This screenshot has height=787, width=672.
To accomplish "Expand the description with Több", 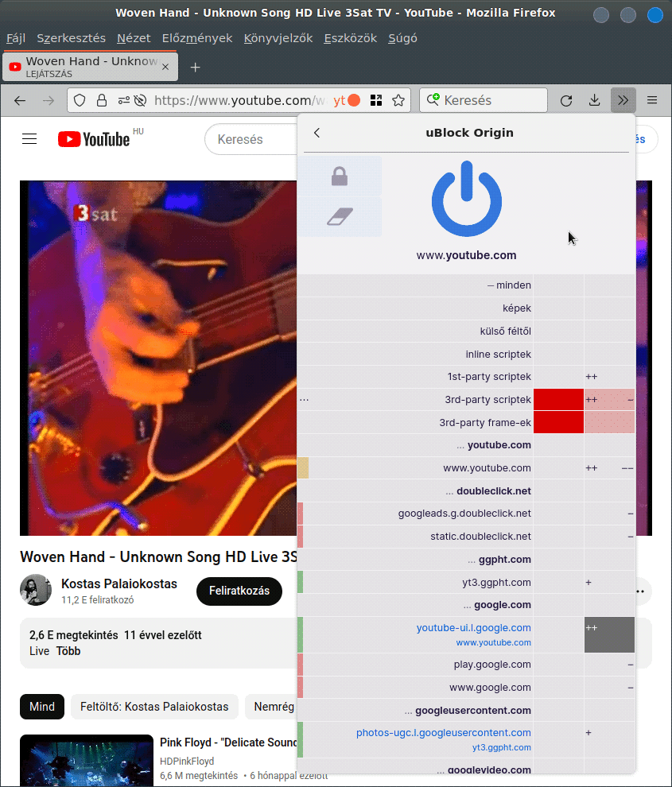I will tap(68, 651).
